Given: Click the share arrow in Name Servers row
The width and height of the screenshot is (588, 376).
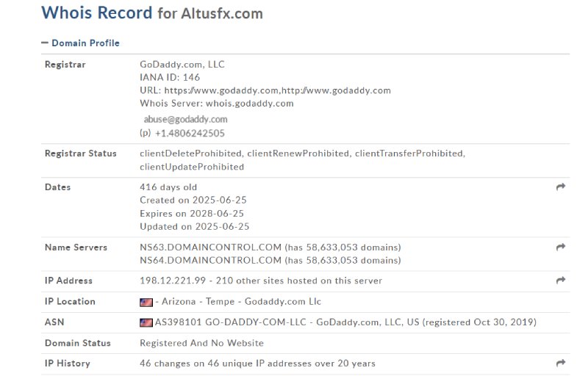Looking at the screenshot, I should [561, 247].
